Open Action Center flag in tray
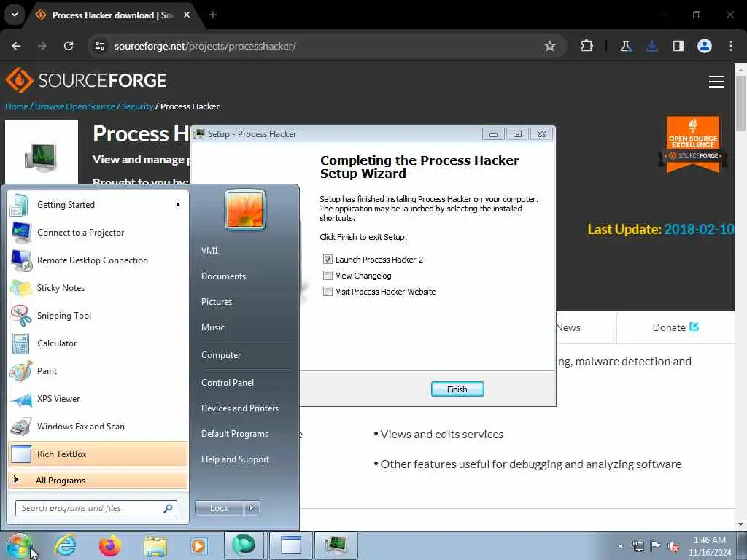This screenshot has height=560, width=747. coord(656,546)
